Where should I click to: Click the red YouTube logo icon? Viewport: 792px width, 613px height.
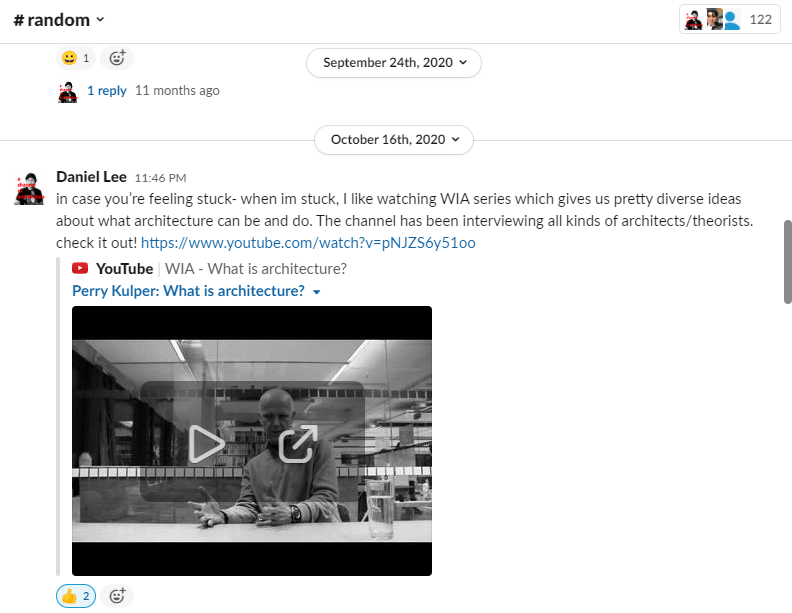point(80,268)
